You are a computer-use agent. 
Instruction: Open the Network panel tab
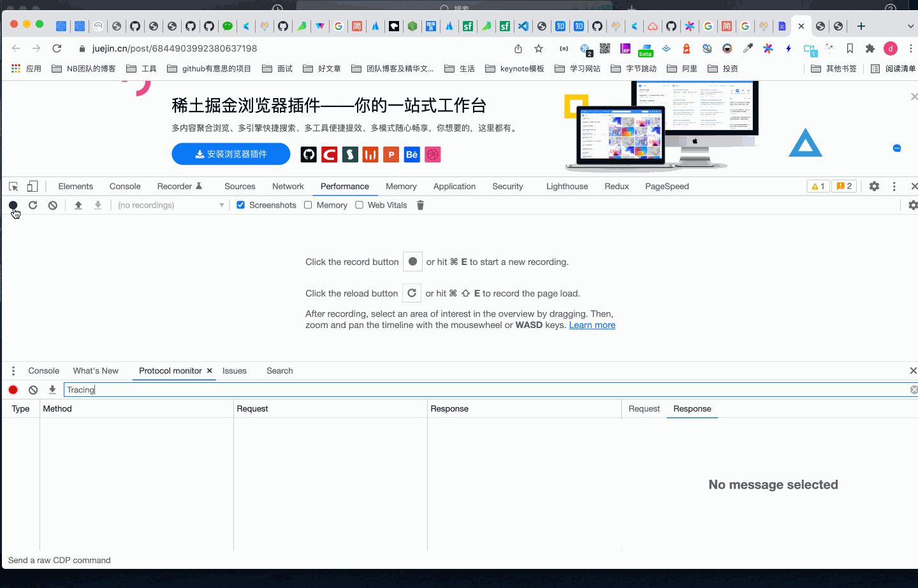coord(288,187)
